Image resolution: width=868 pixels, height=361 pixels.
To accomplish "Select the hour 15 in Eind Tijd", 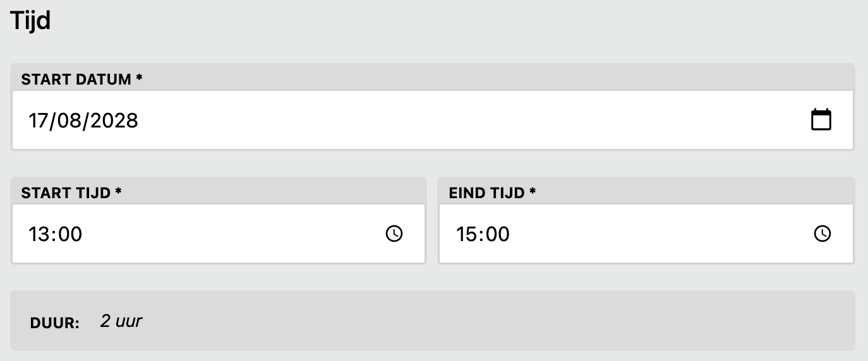I will tap(466, 234).
